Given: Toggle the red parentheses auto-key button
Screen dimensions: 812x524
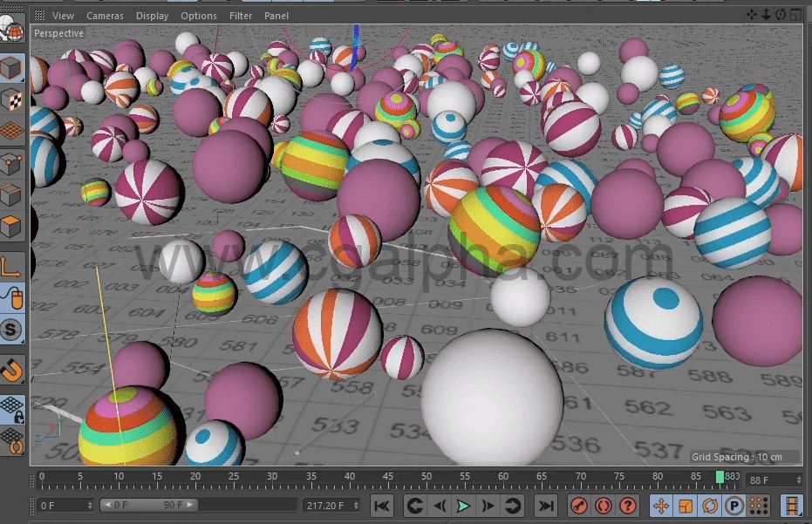Looking at the screenshot, I should (604, 506).
